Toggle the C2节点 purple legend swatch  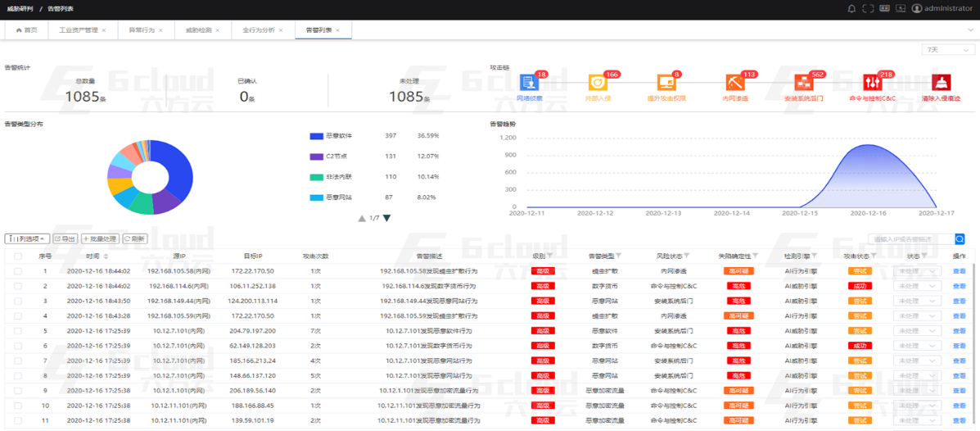click(x=316, y=157)
